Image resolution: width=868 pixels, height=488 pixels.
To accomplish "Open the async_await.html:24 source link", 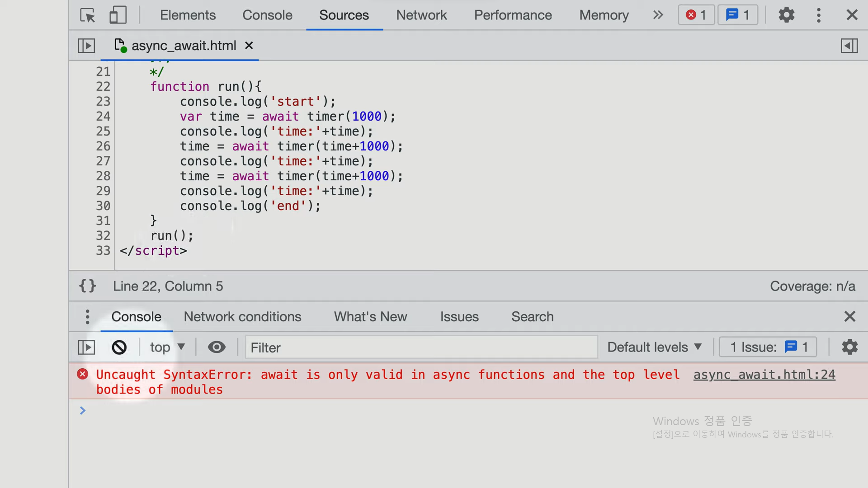I will pyautogui.click(x=764, y=375).
